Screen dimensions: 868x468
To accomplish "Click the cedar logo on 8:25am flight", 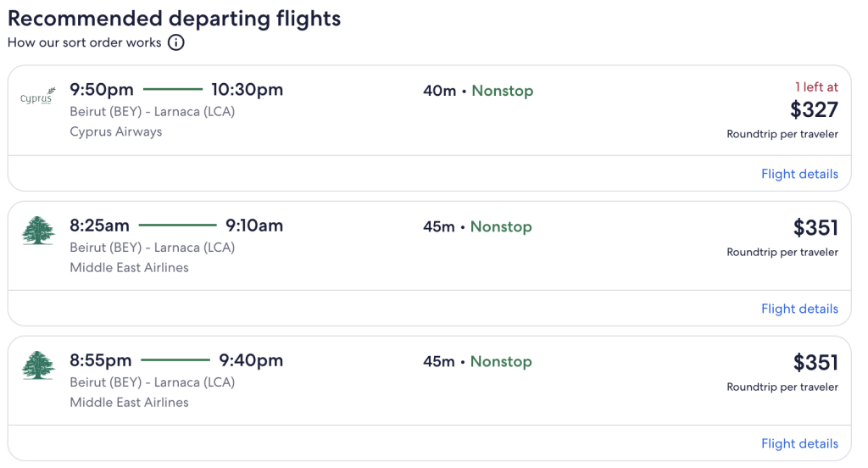I will click(38, 231).
